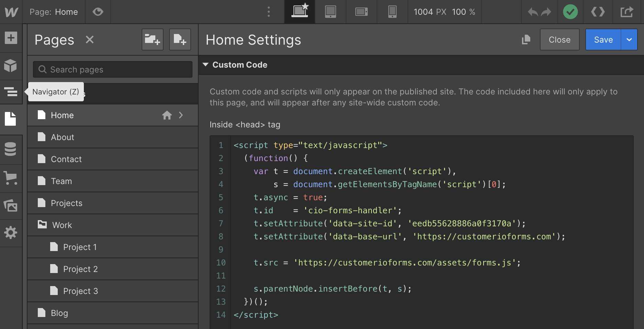Open the Ecommerce cart panel
The width and height of the screenshot is (644, 329).
pos(11,178)
